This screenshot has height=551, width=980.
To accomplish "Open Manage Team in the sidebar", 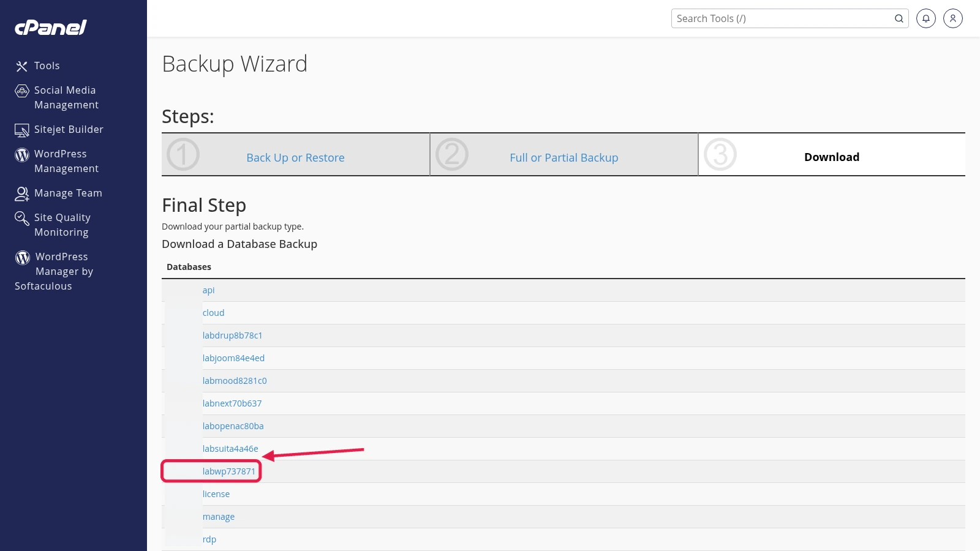I will click(68, 193).
